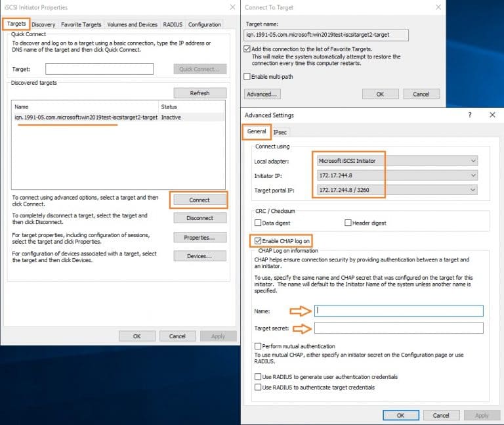Screen dimensions: 504x425
Task: Tick the Header digest checkbox
Action: [348, 223]
